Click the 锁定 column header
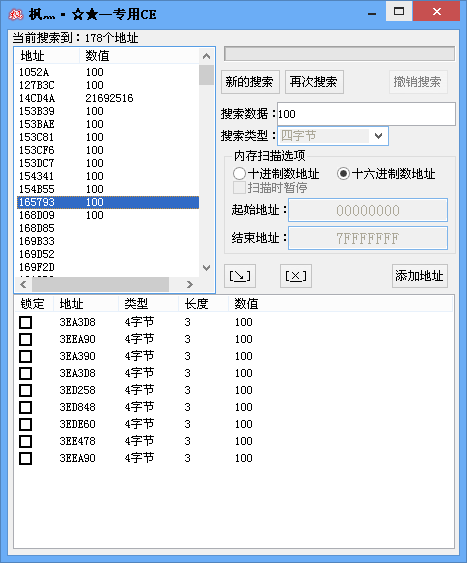Viewport: 467px width, 563px height. pos(34,304)
